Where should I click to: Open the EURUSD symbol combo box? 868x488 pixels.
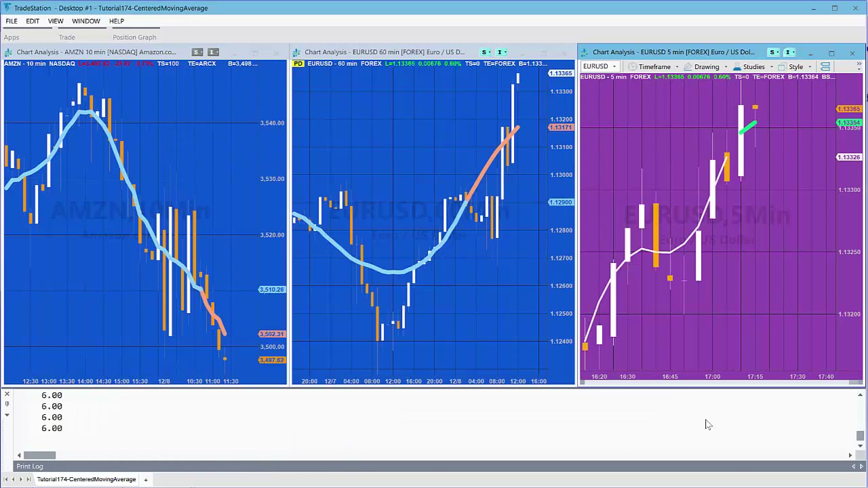click(x=600, y=66)
